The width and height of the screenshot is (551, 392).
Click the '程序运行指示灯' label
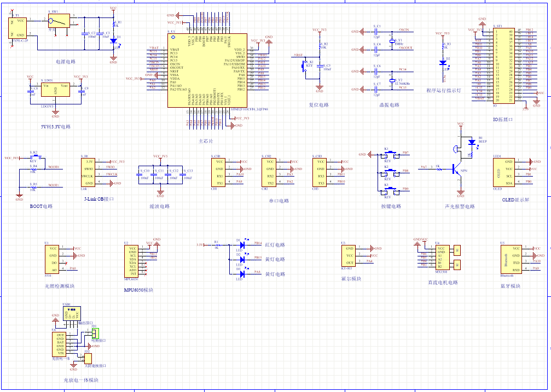443,90
